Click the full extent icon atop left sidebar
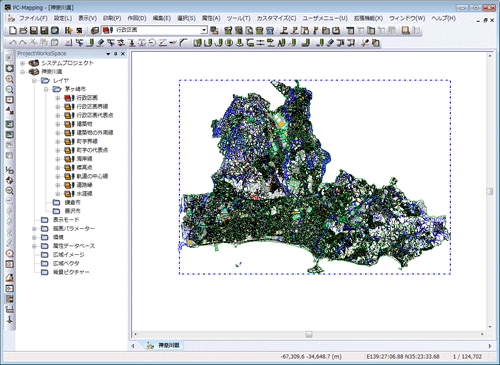This screenshot has height=365, width=500. tap(10, 68)
